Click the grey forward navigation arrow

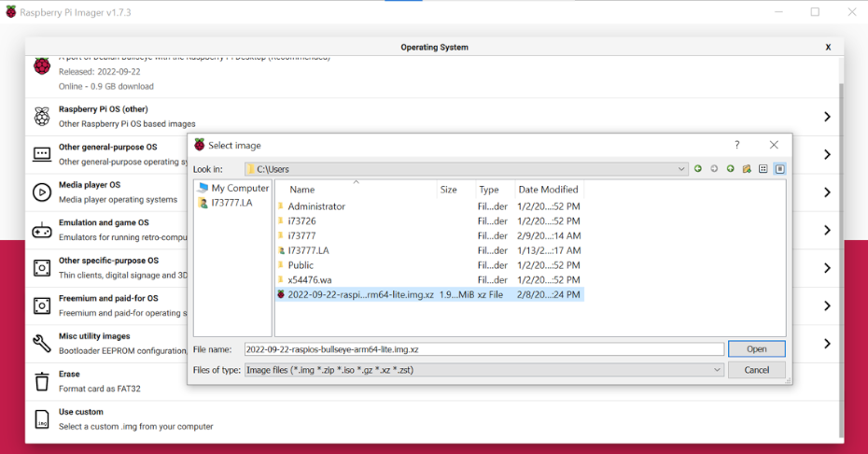pos(714,168)
